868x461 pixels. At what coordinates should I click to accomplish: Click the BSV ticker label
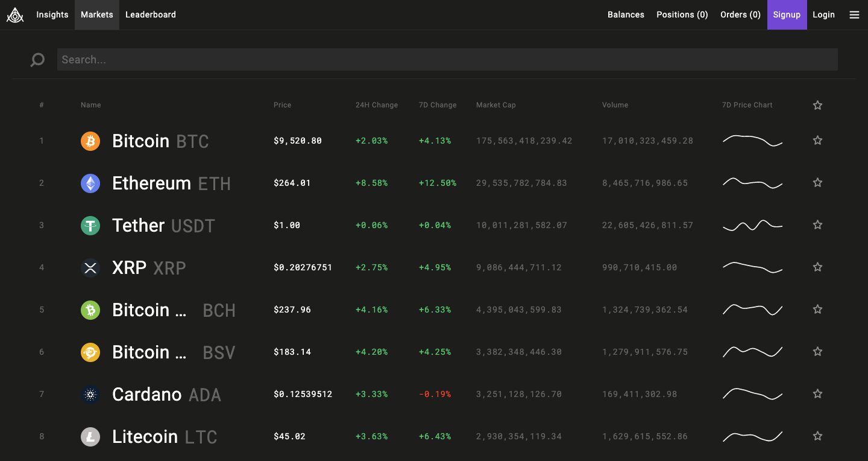tap(219, 352)
